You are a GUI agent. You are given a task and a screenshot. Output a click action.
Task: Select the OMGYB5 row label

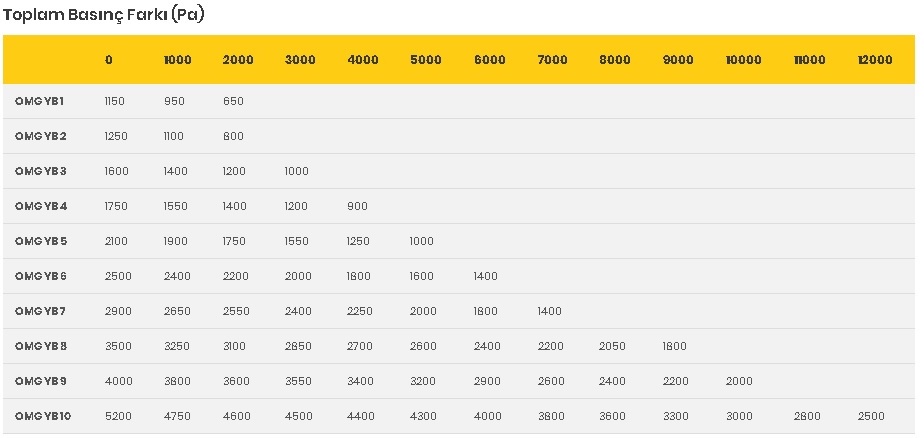click(x=41, y=241)
